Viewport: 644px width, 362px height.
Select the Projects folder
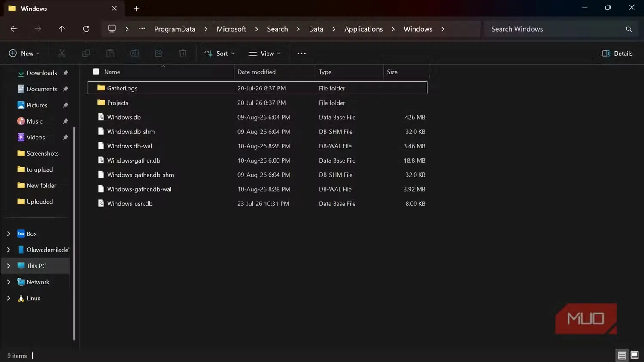tap(257, 103)
